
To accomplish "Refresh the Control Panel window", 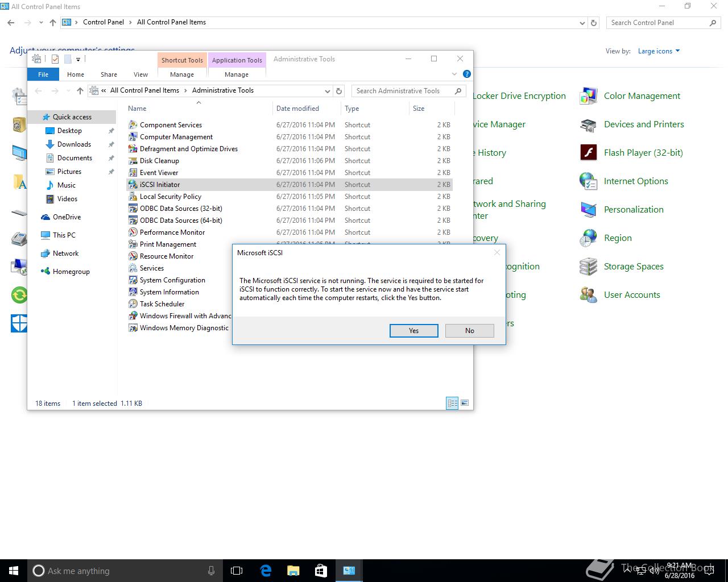I will pos(594,23).
